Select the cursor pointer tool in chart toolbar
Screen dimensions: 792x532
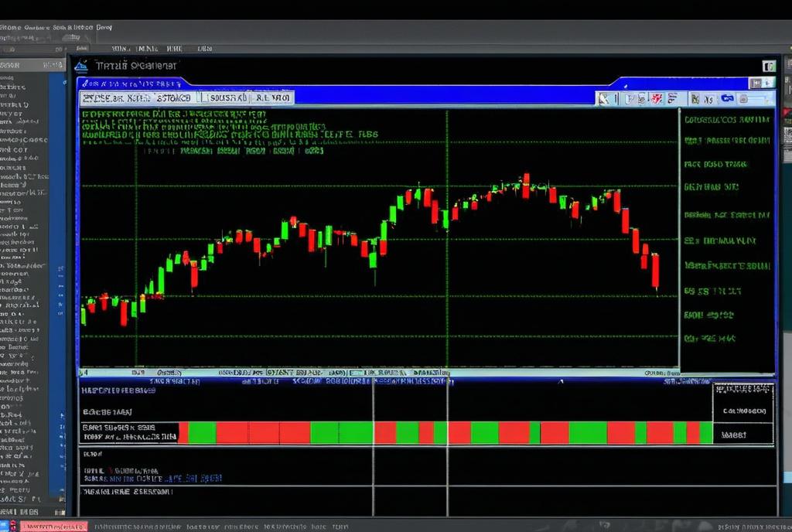603,98
